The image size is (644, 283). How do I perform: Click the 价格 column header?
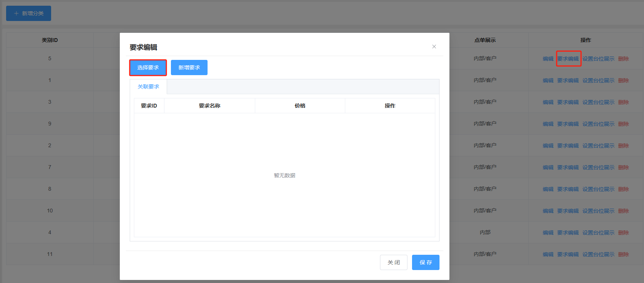(300, 106)
